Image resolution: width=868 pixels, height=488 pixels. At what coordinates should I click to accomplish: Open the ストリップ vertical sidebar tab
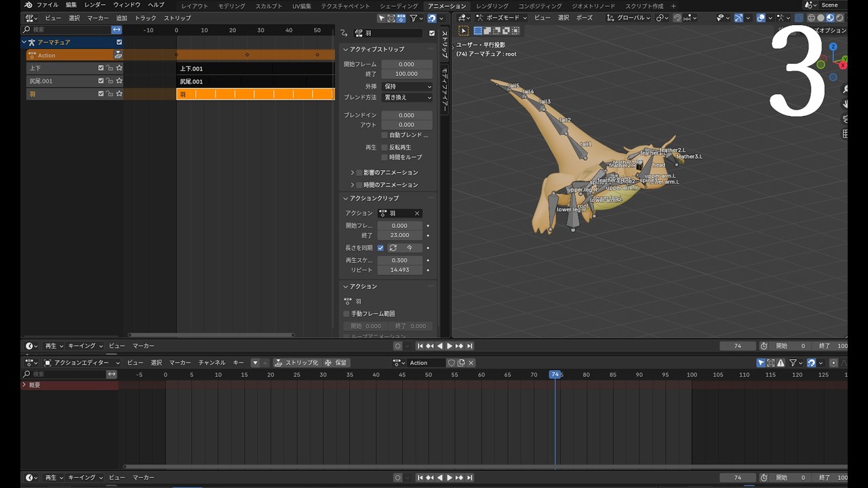click(444, 44)
